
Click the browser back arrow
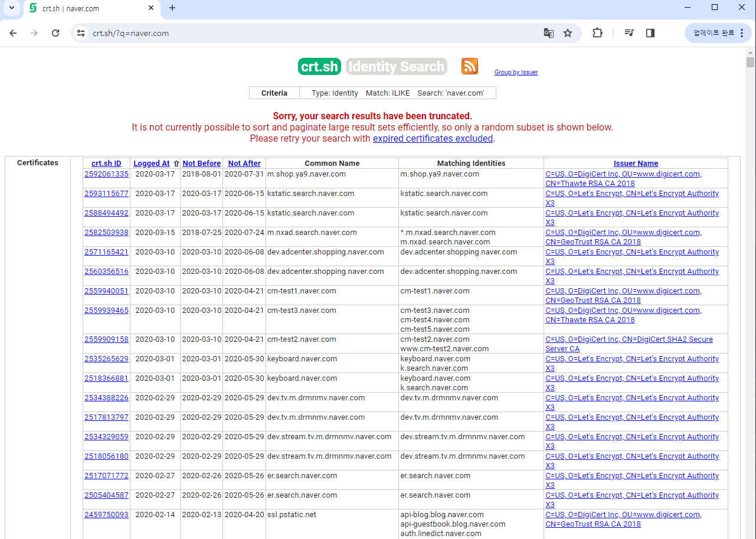tap(13, 33)
